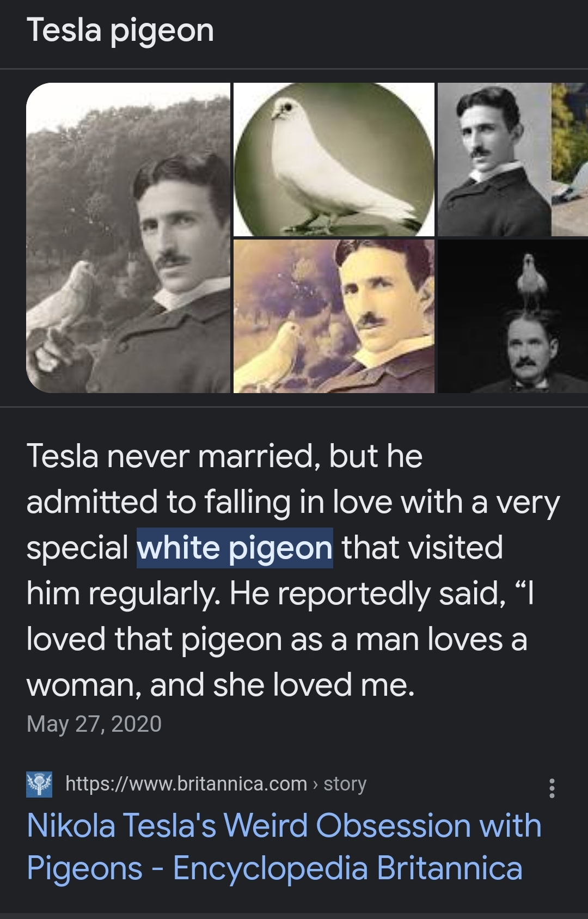The image size is (588, 919).
Task: View the circular white pigeon photo
Action: (334, 160)
